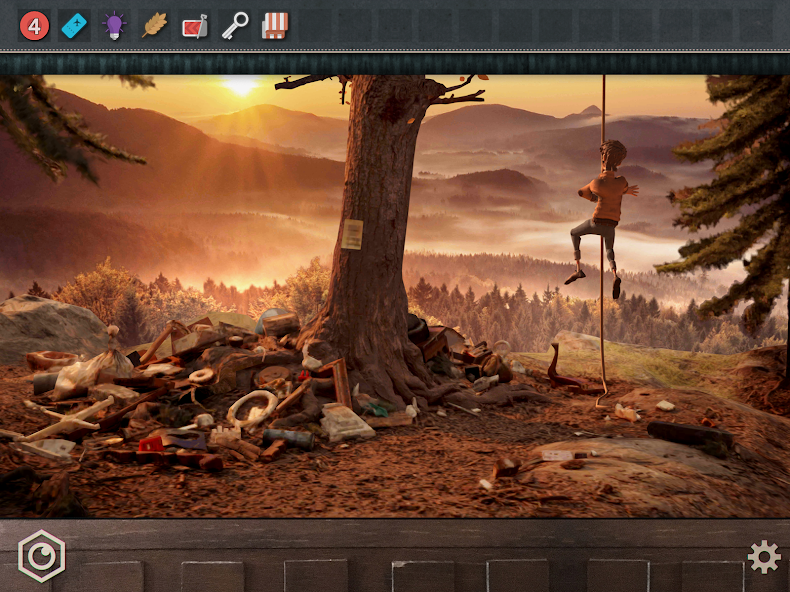Select the striped popcorn box item
Viewport: 790px width, 592px height.
275,26
